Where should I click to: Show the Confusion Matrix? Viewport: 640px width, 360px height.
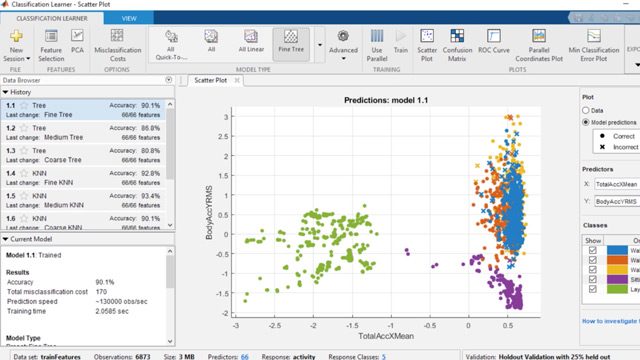(457, 45)
